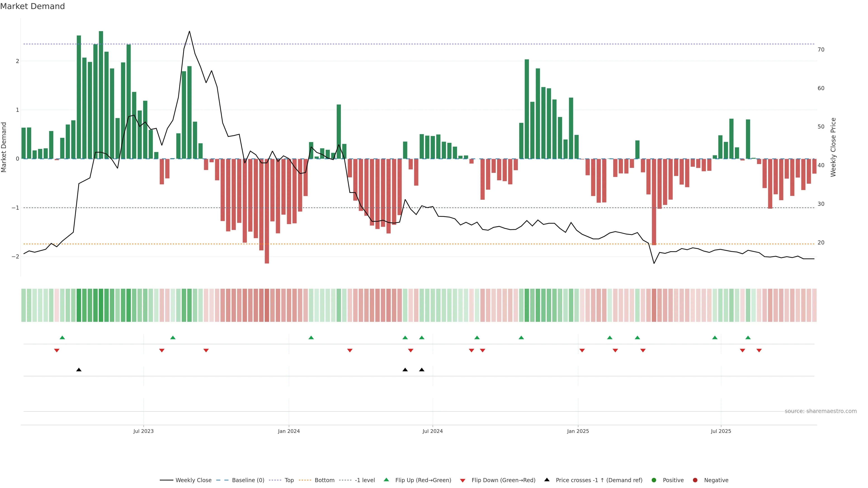Click the darkest red heatmap cell
This screenshot has width=868, height=488.
point(267,305)
